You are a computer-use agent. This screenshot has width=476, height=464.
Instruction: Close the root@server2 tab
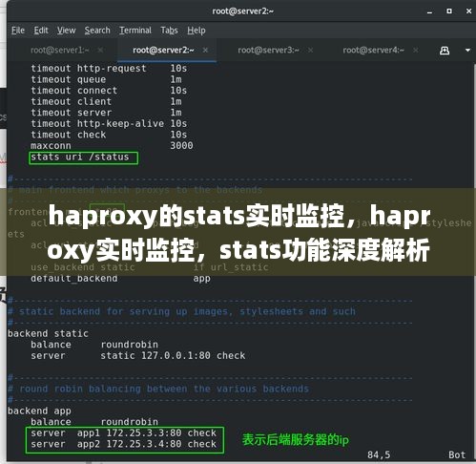click(x=205, y=50)
